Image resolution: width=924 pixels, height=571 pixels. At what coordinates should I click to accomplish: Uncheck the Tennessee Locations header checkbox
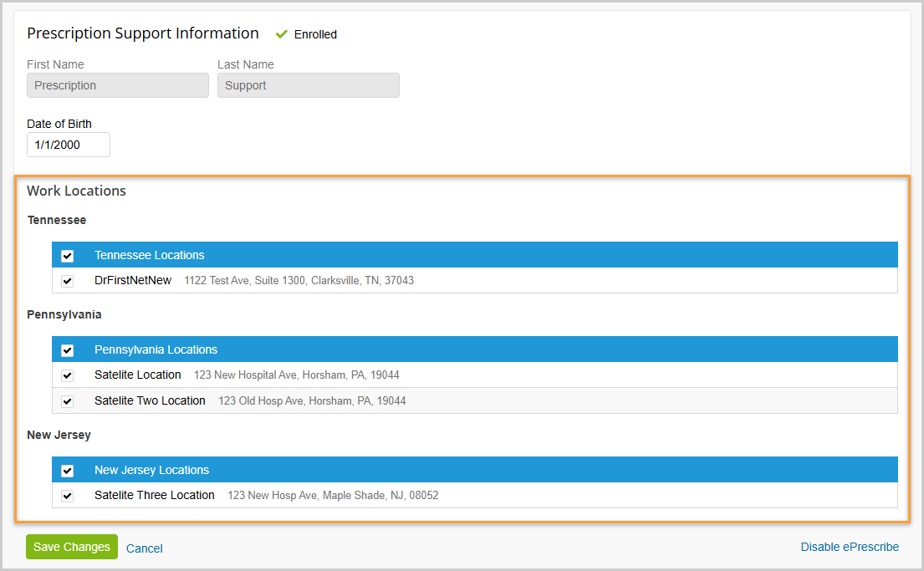point(68,256)
